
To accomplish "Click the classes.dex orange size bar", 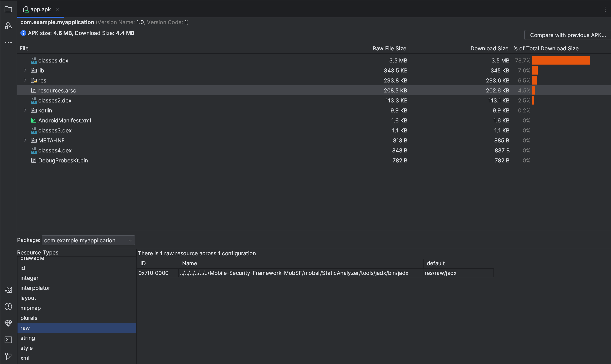I will click(x=561, y=60).
